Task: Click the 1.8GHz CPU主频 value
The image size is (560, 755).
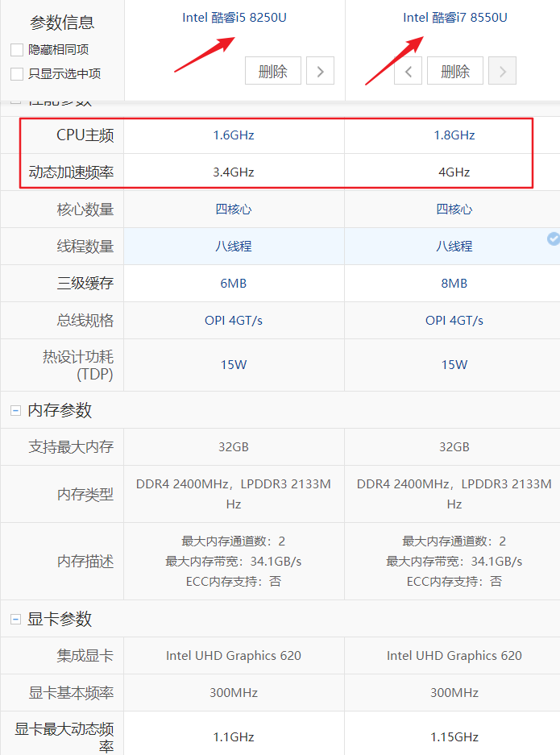Action: click(x=454, y=135)
